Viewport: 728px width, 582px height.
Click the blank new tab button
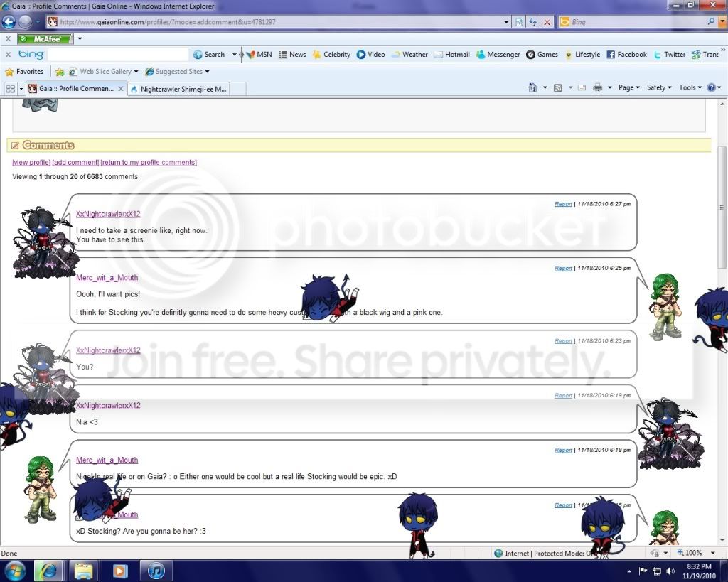point(237,89)
